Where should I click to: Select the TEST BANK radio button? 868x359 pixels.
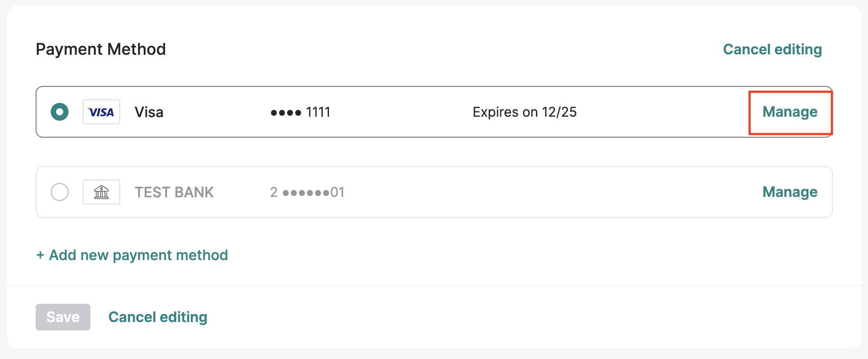pos(60,192)
